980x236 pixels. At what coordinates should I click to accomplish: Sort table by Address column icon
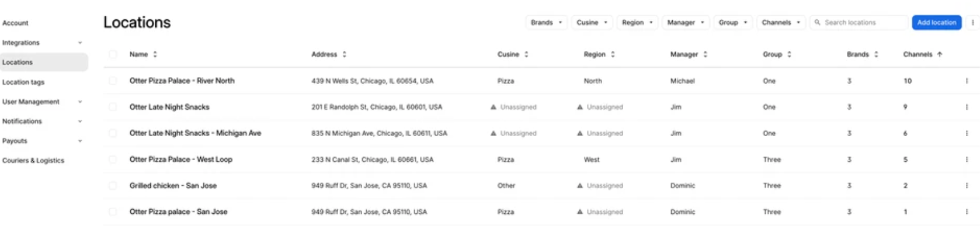(345, 54)
